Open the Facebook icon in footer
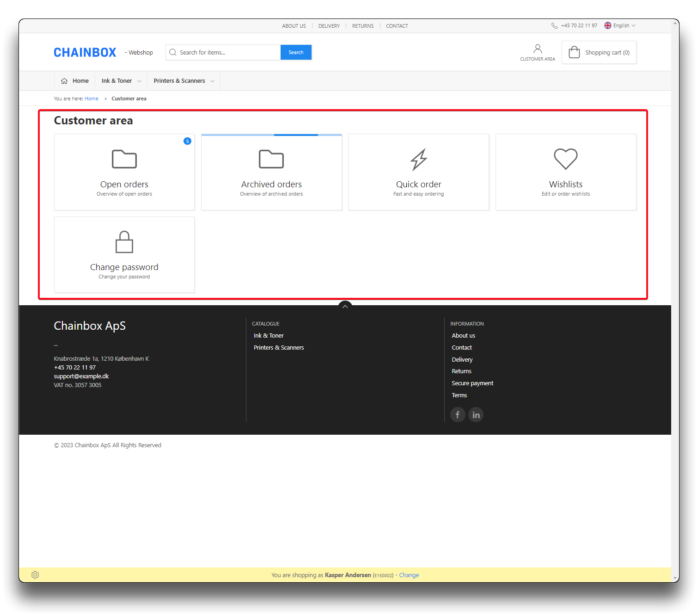This screenshot has height=616, width=698. pos(458,415)
